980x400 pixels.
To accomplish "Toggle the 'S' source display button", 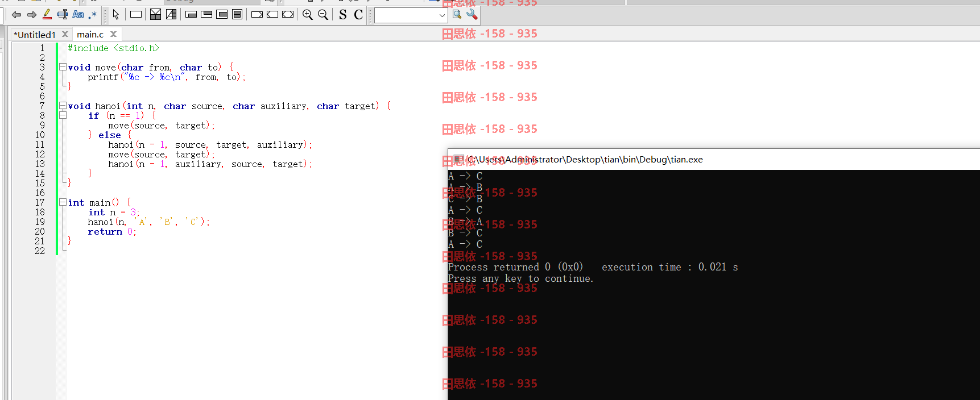I will 342,15.
